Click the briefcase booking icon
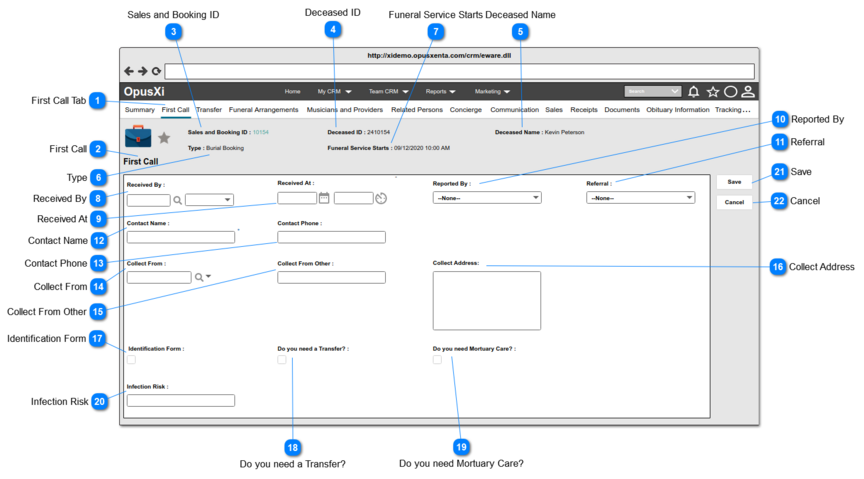 [x=138, y=137]
